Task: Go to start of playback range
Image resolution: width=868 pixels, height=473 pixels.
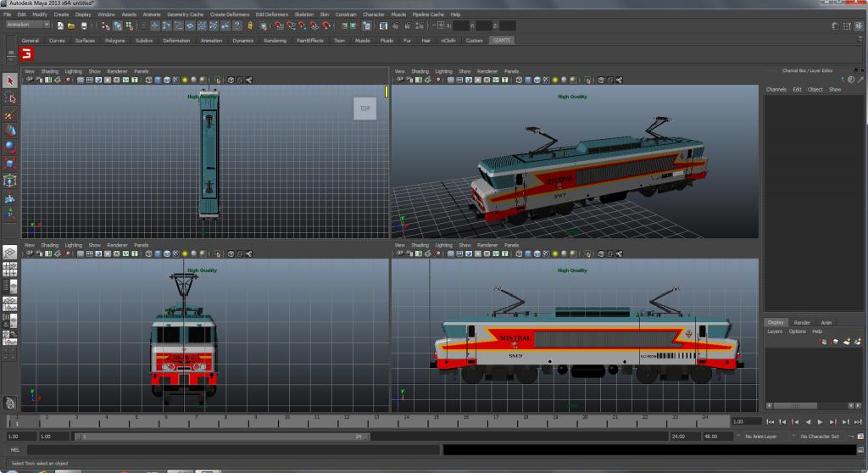Action: [x=770, y=422]
